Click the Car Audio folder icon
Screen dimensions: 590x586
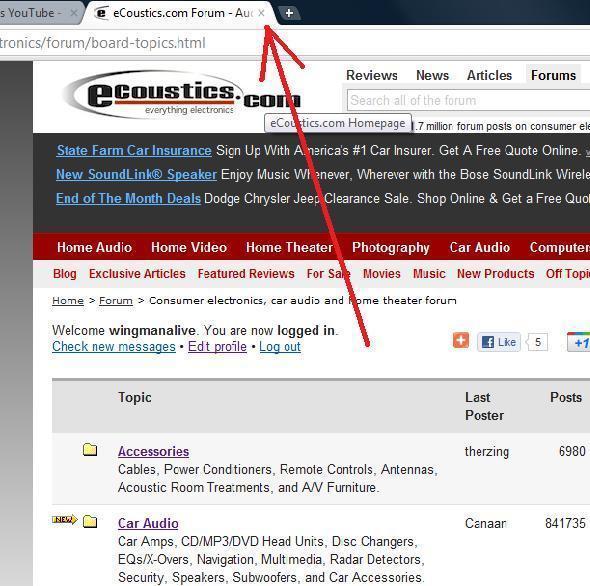(90, 521)
